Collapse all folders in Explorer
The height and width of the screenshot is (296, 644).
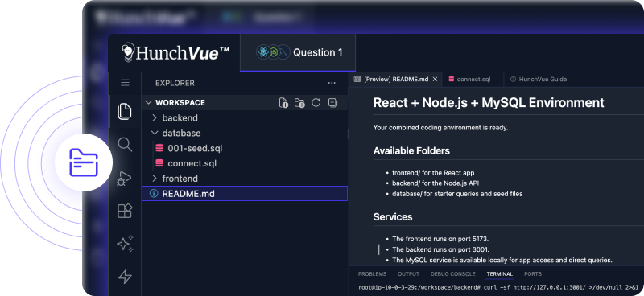[x=332, y=103]
